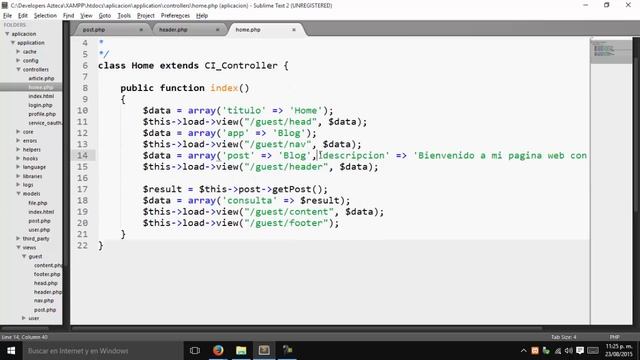The height and width of the screenshot is (360, 640).
Task: Click the editor horizontal scrollbar
Action: [307, 328]
